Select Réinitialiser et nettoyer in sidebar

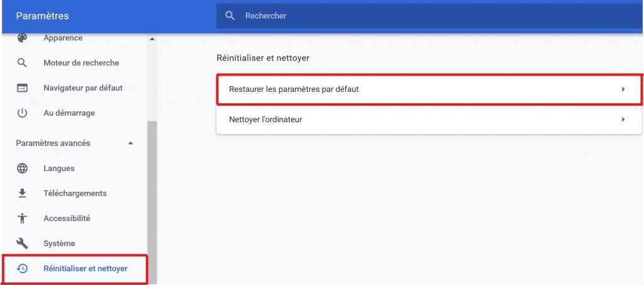tap(86, 269)
